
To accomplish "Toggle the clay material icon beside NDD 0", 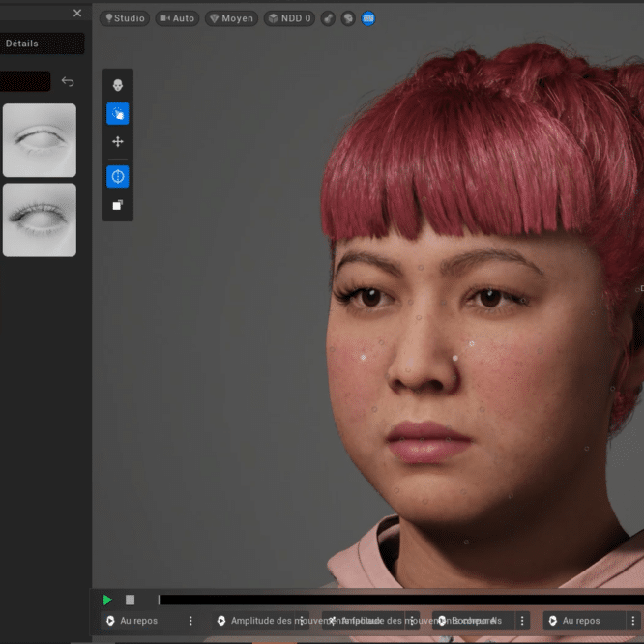I will pyautogui.click(x=328, y=18).
